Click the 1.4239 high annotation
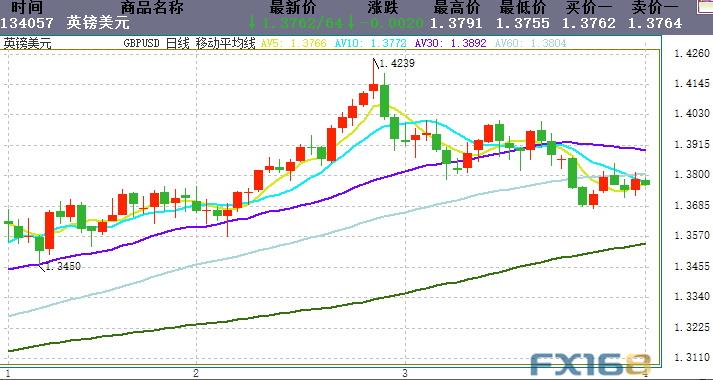Screen dimensions: 713x380 397,64
